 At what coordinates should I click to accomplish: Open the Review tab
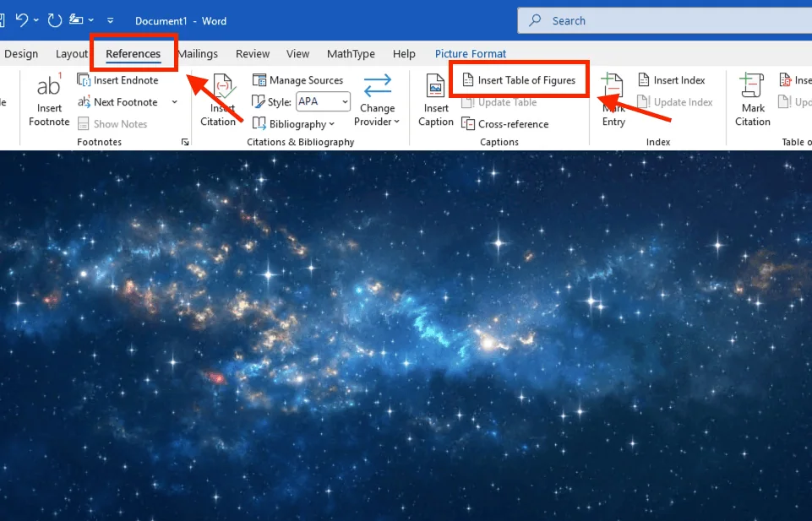coord(252,54)
